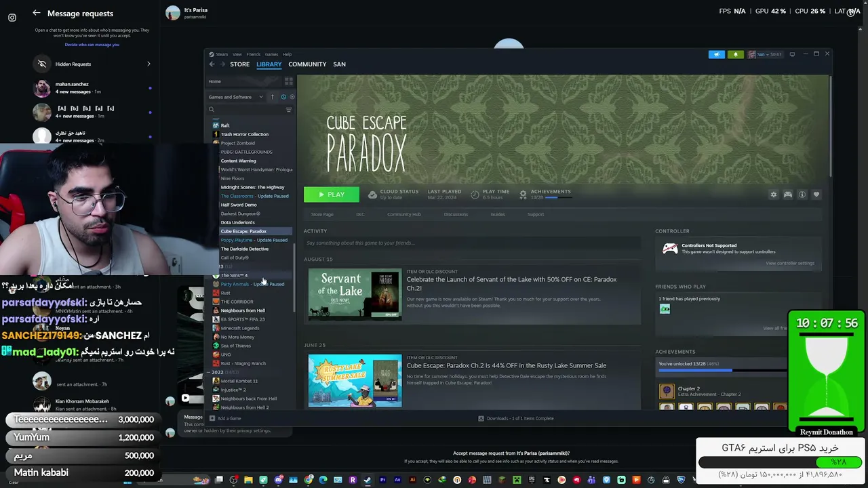Select Sea of Thieves in library
The height and width of the screenshot is (488, 868).
coord(235,346)
